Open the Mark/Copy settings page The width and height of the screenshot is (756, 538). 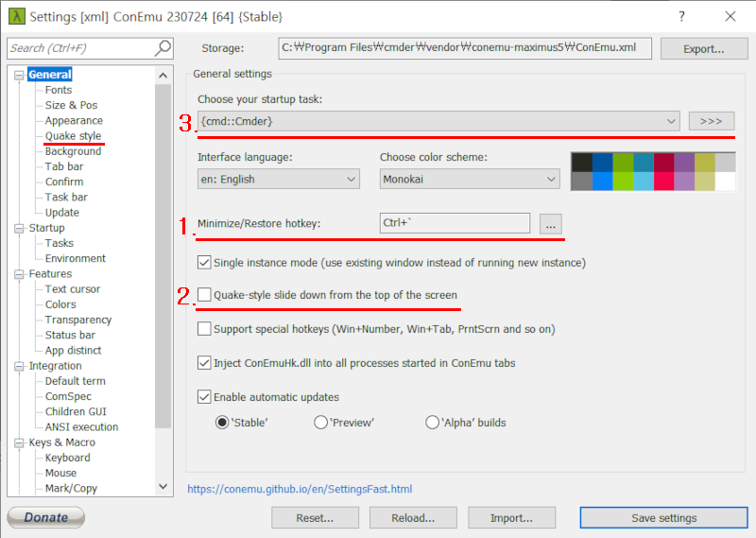click(x=71, y=489)
